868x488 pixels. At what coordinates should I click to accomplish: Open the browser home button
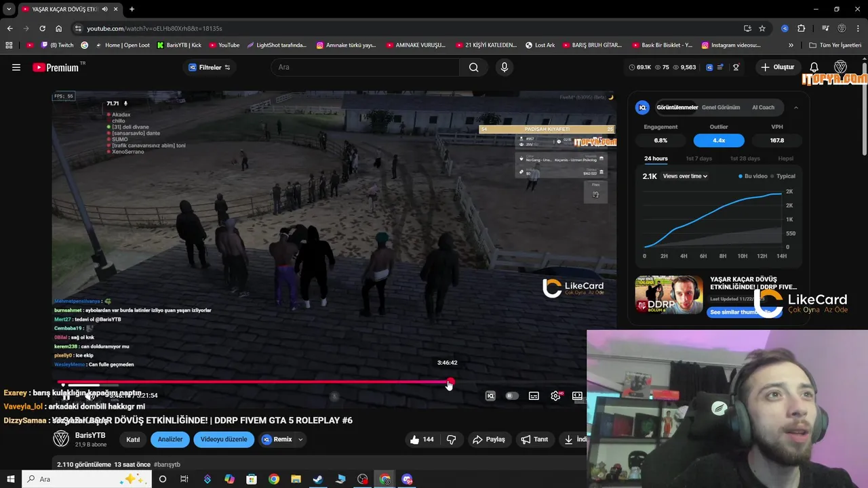pos(59,28)
